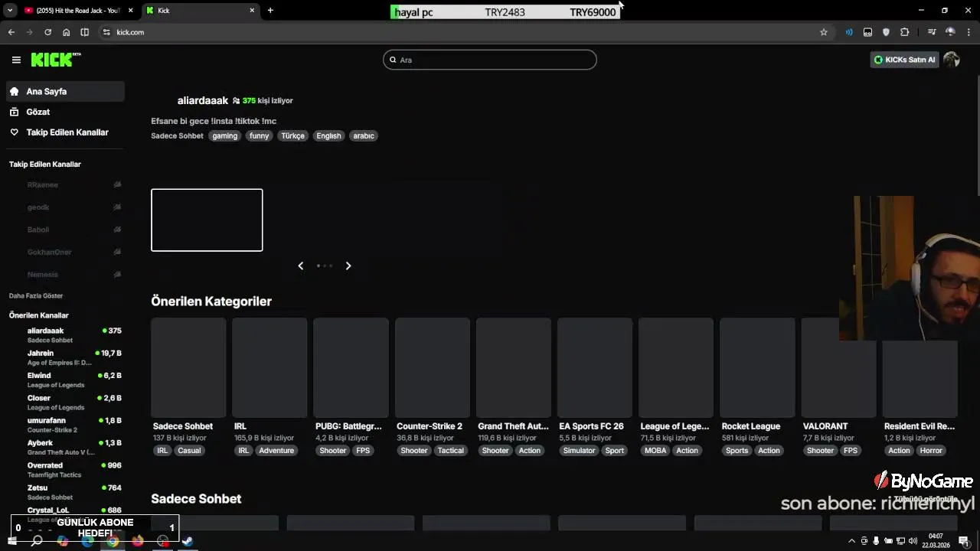Open followed channel geodk
The width and height of the screenshot is (980, 551).
coord(65,207)
